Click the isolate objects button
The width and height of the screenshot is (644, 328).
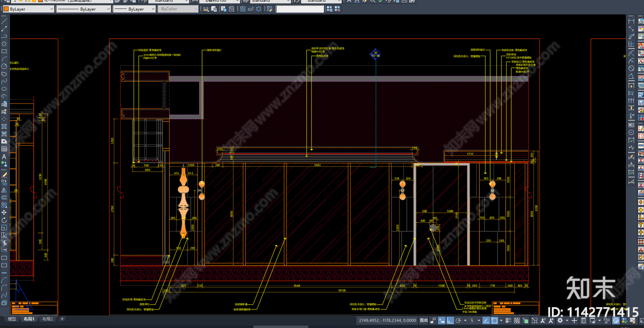(607, 320)
